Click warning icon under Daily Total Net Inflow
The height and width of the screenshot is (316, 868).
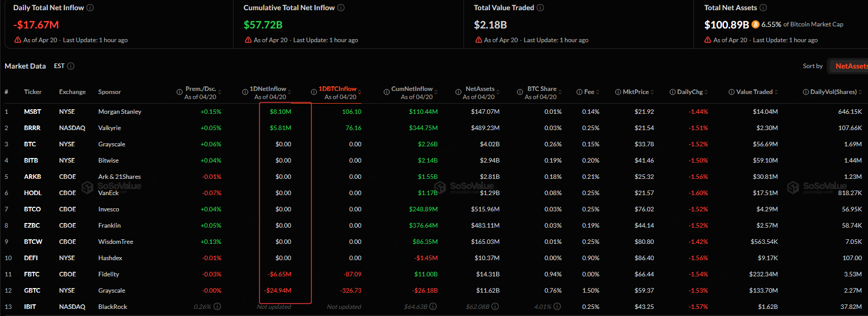tap(18, 40)
